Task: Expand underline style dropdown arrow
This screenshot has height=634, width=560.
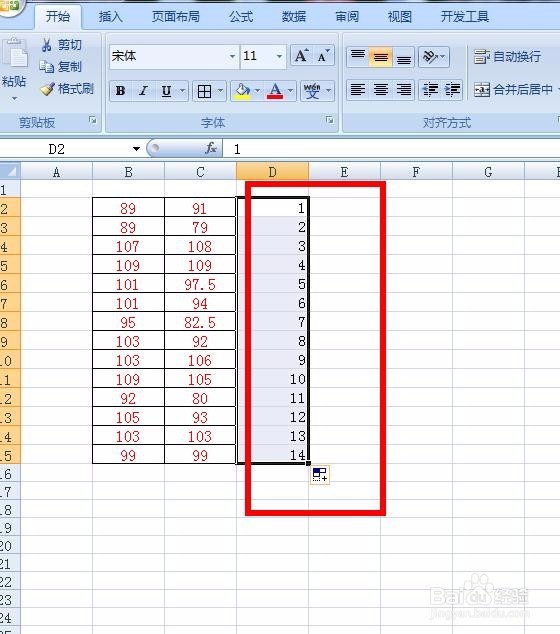Action: [x=182, y=91]
